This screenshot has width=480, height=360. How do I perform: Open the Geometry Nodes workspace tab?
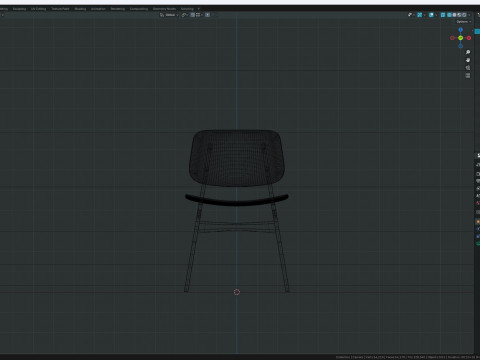point(164,9)
